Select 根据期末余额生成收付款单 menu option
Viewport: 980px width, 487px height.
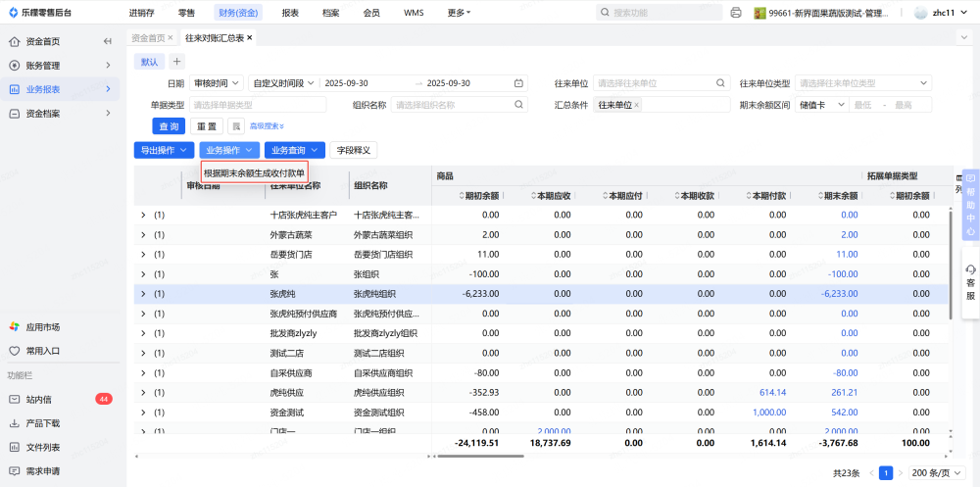(255, 171)
